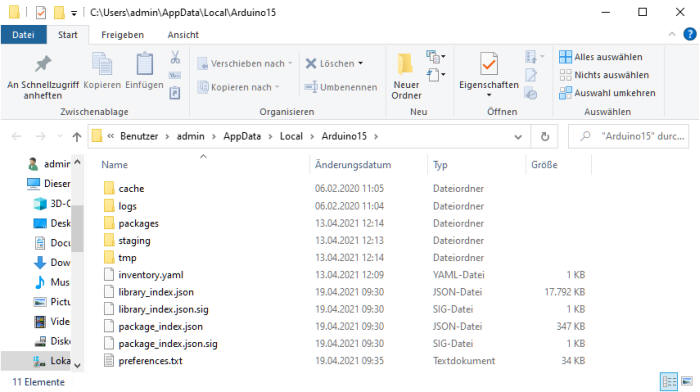
Task: Select the Start ribbon tab
Action: (x=67, y=35)
